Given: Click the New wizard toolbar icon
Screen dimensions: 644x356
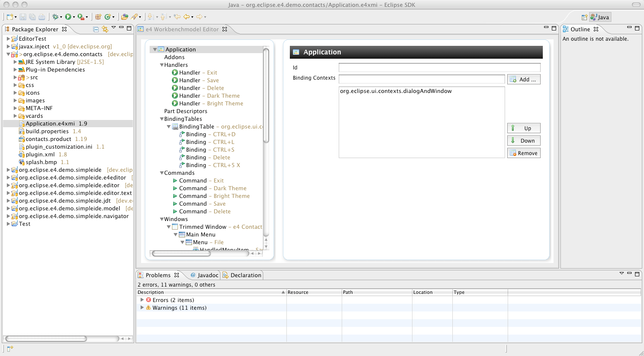Looking at the screenshot, I should (10, 17).
